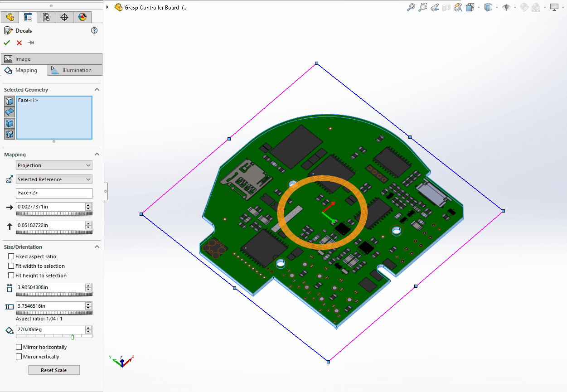Click the height value 3.7546516in field

(50, 306)
